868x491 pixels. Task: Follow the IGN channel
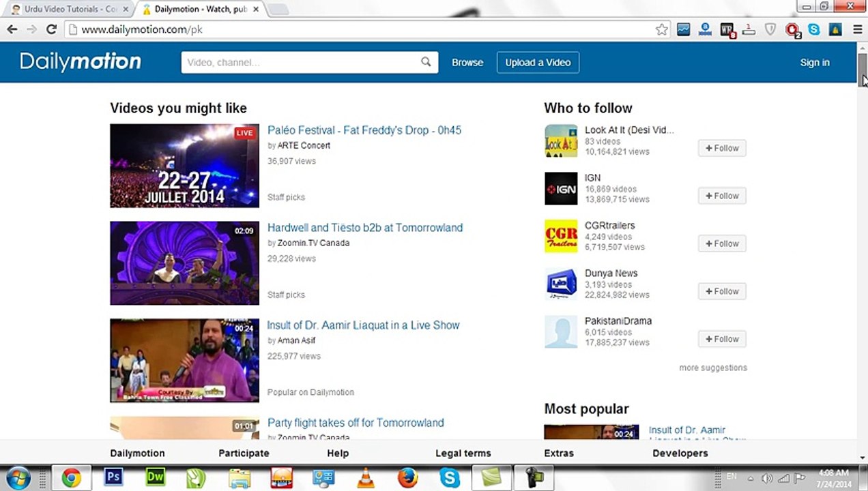(x=722, y=196)
